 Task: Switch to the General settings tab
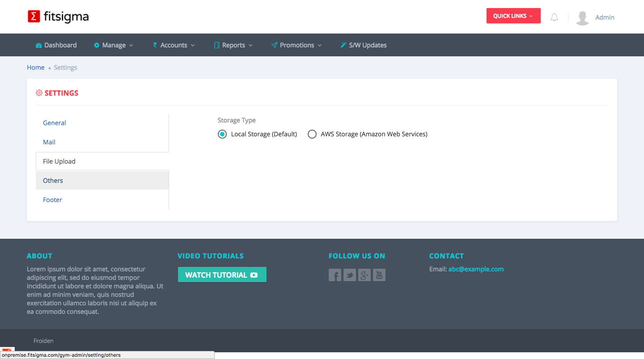(55, 123)
